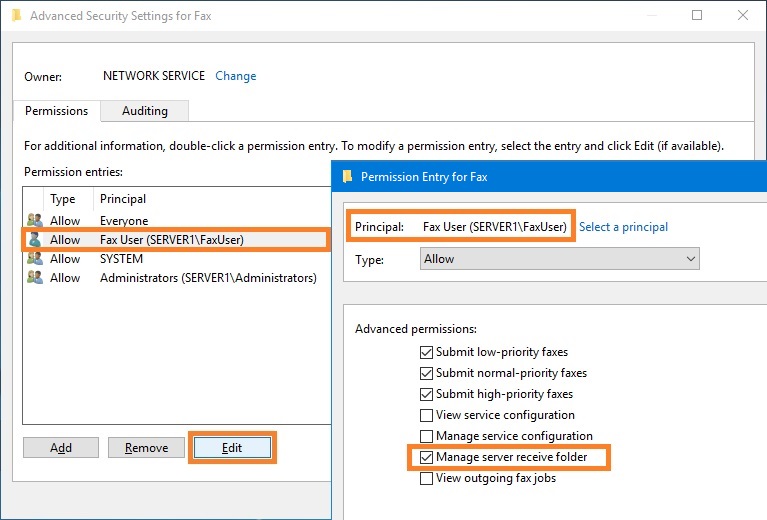Click folder icon in Permission Entry title bar
Image resolution: width=767 pixels, height=520 pixels.
[347, 177]
